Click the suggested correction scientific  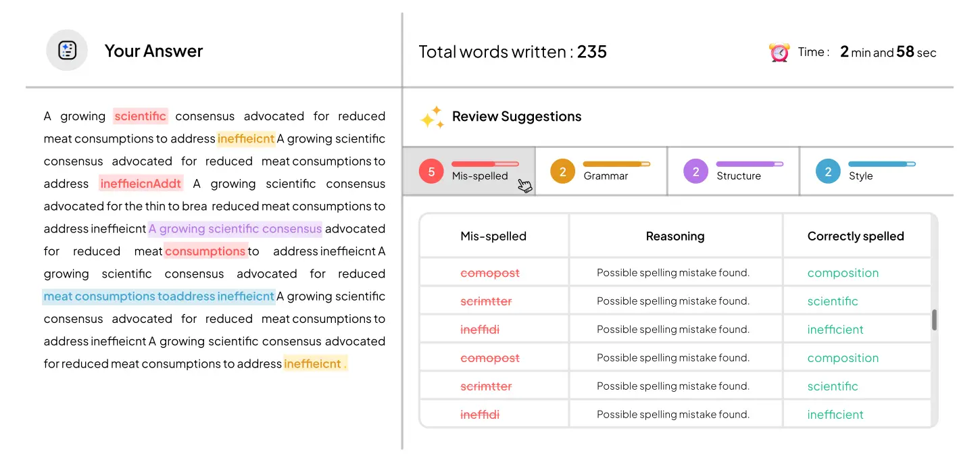pyautogui.click(x=833, y=301)
